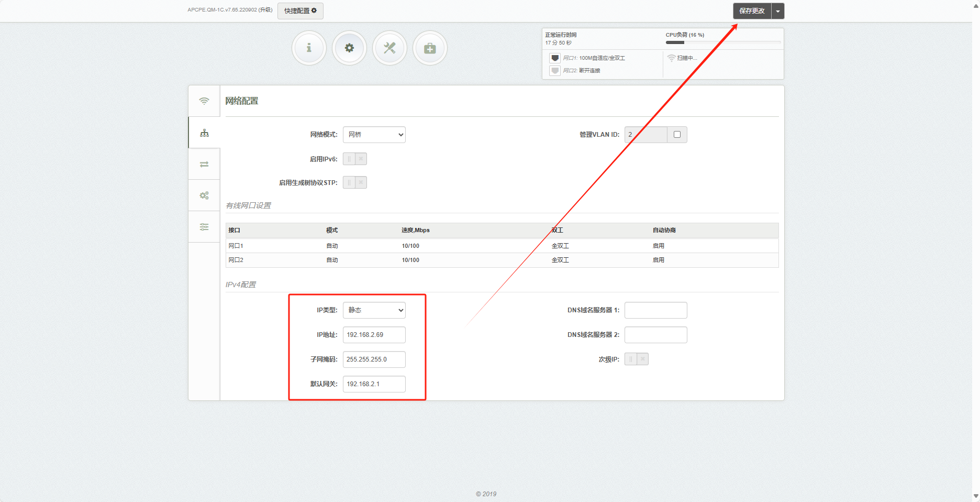The width and height of the screenshot is (980, 502).
Task: Click the CPU load progress bar
Action: click(722, 42)
